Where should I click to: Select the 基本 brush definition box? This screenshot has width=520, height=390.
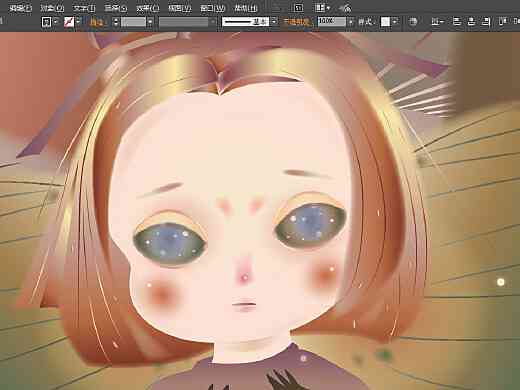tap(246, 22)
